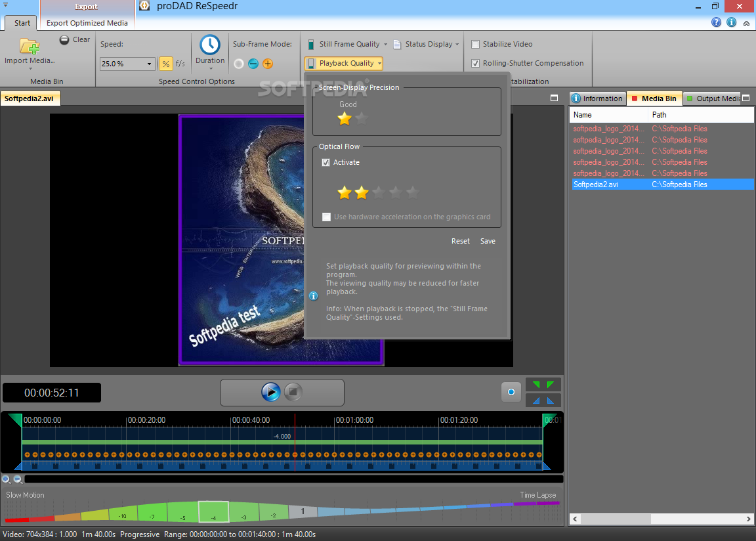Switch to the Media Bin panel tab

[x=654, y=98]
